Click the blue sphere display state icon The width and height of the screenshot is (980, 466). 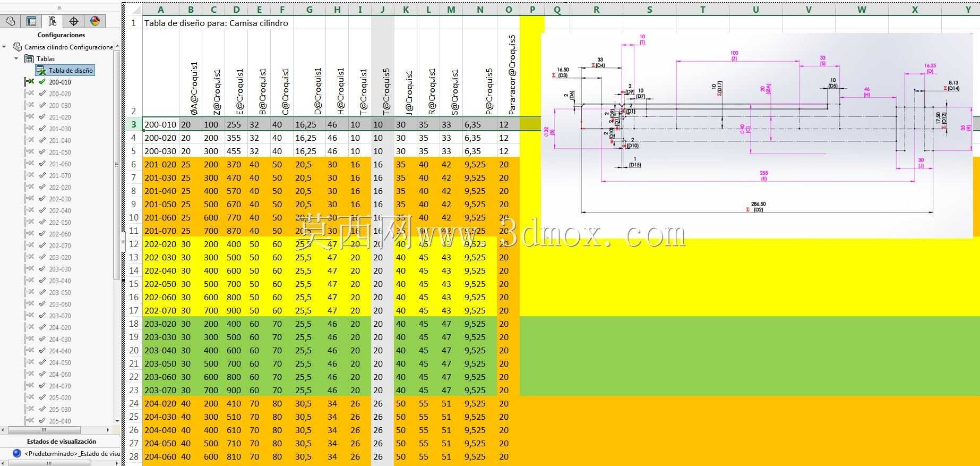coord(16,453)
